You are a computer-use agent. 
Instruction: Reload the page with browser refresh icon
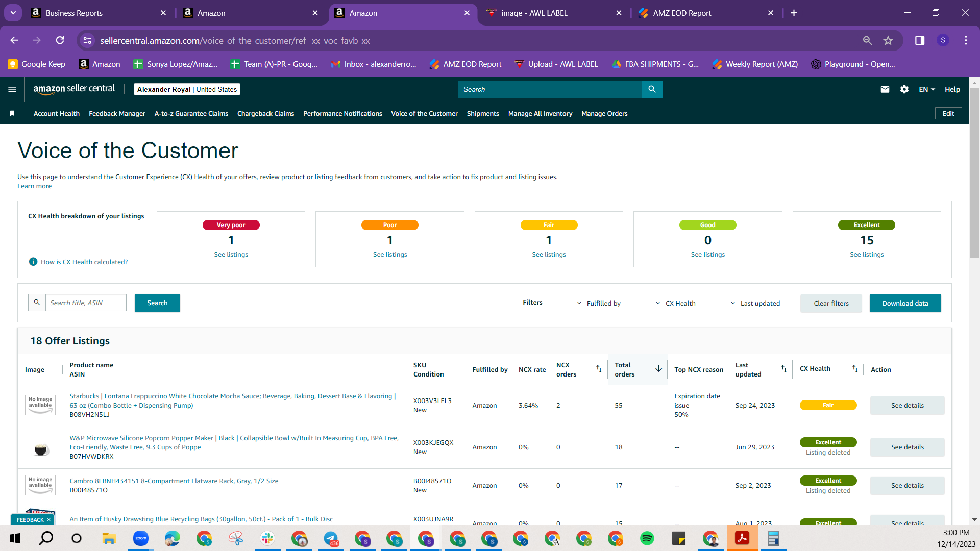60,40
